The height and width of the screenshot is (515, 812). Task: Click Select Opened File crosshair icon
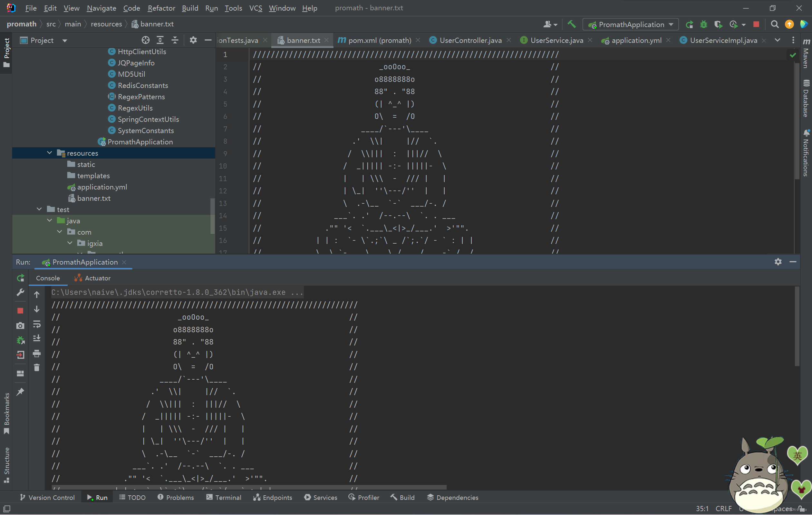(145, 40)
